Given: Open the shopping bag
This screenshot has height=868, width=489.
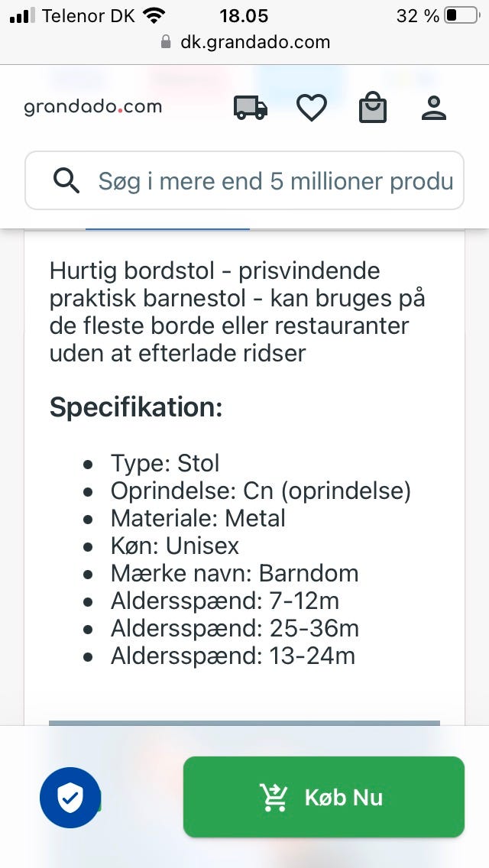Looking at the screenshot, I should pos(373,108).
